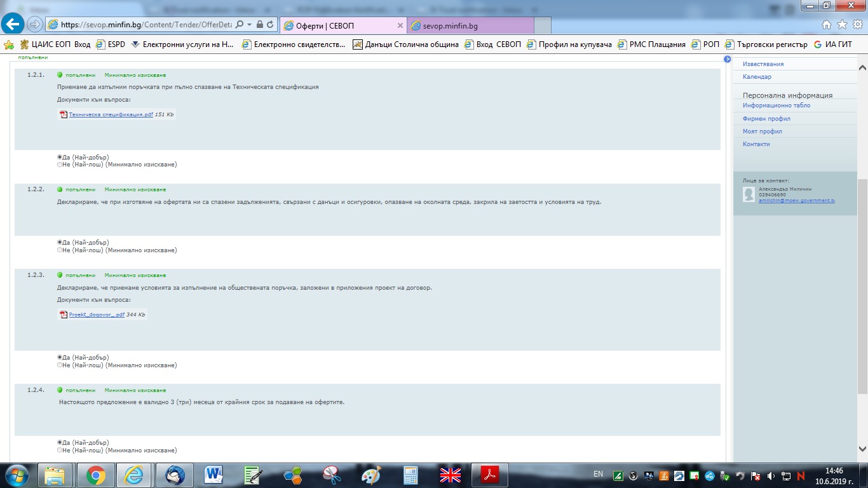Open 'Календар' in the sidebar
Viewport: 868px width, 488px height.
[x=757, y=77]
